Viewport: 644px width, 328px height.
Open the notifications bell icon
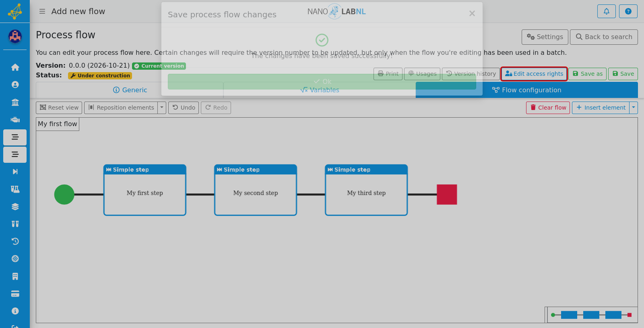pyautogui.click(x=607, y=11)
